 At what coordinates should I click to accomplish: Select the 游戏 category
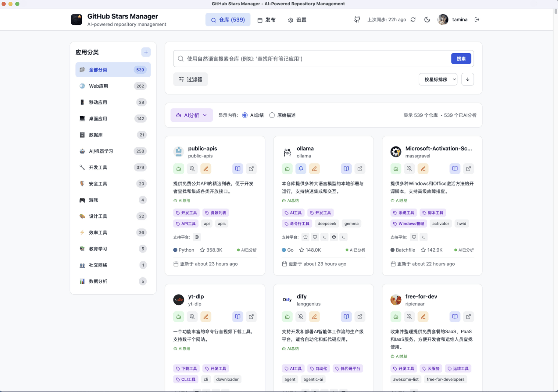pos(113,200)
